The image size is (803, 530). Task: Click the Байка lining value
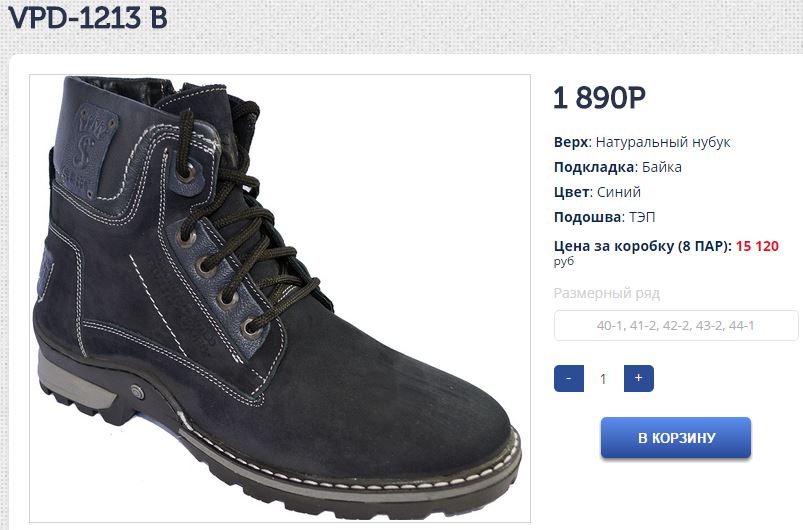[662, 167]
